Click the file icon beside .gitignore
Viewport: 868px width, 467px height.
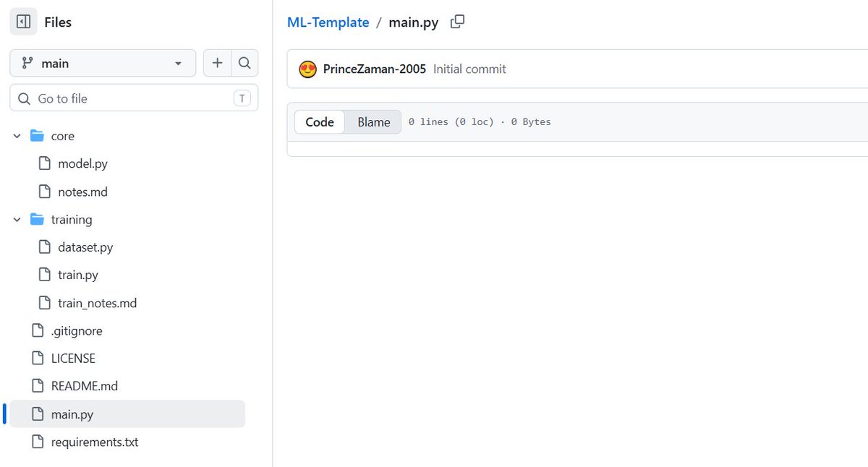coord(38,330)
